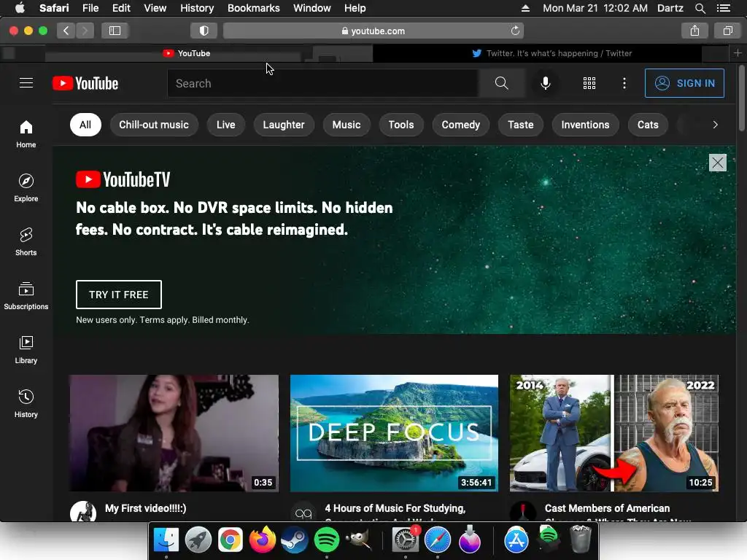Add a new Safari tab
Image resolution: width=747 pixels, height=560 pixels.
738,53
